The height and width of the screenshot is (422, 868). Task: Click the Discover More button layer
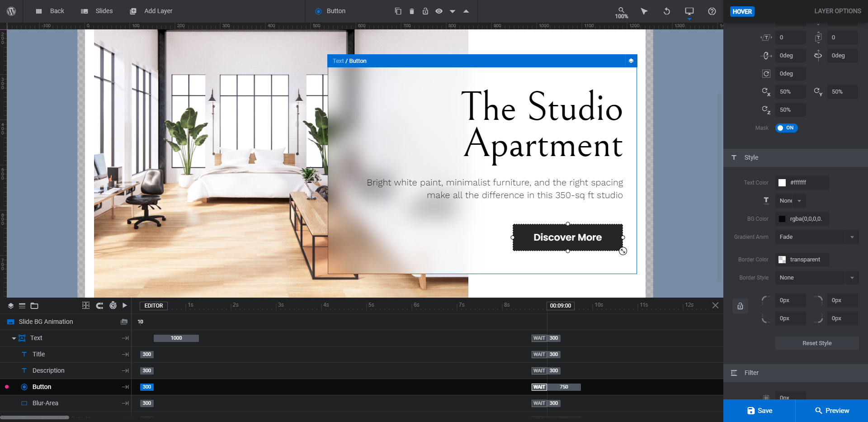(567, 237)
